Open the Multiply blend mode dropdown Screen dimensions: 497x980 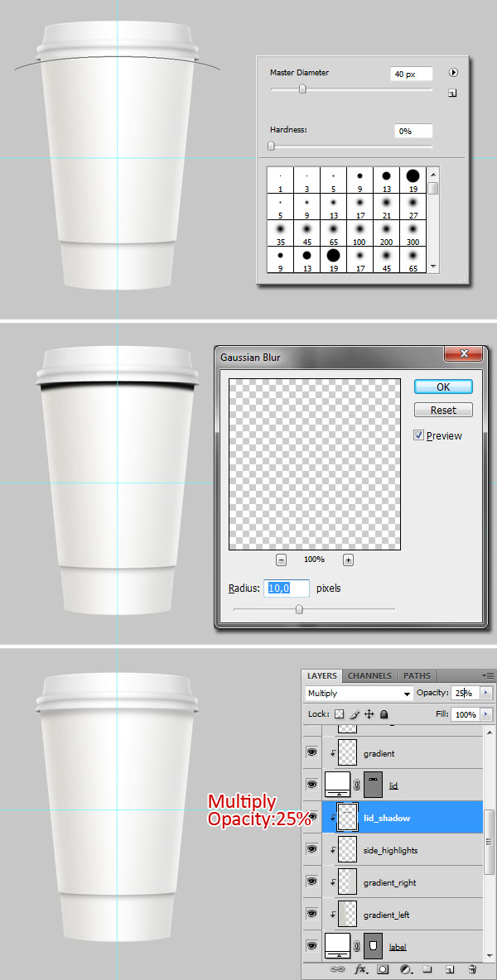click(358, 694)
